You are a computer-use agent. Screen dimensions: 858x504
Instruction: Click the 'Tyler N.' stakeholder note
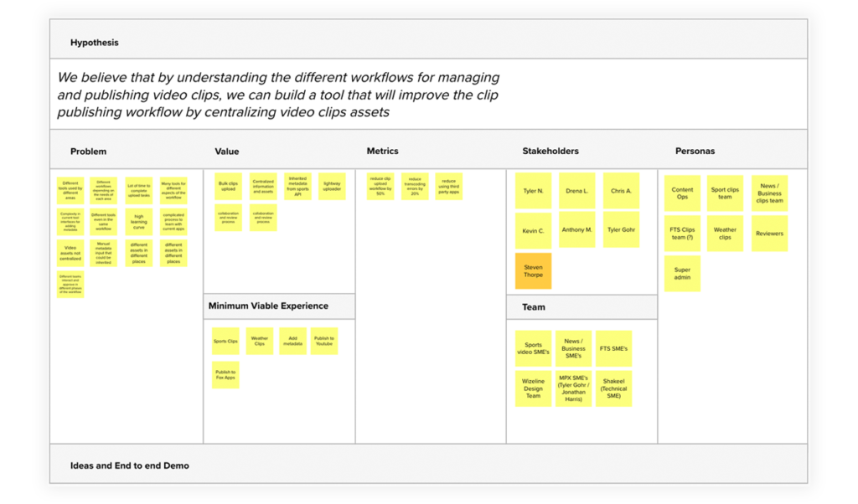[533, 191]
